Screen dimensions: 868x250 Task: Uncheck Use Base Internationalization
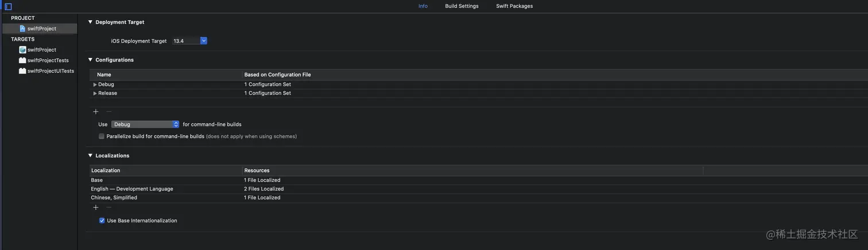pos(102,221)
